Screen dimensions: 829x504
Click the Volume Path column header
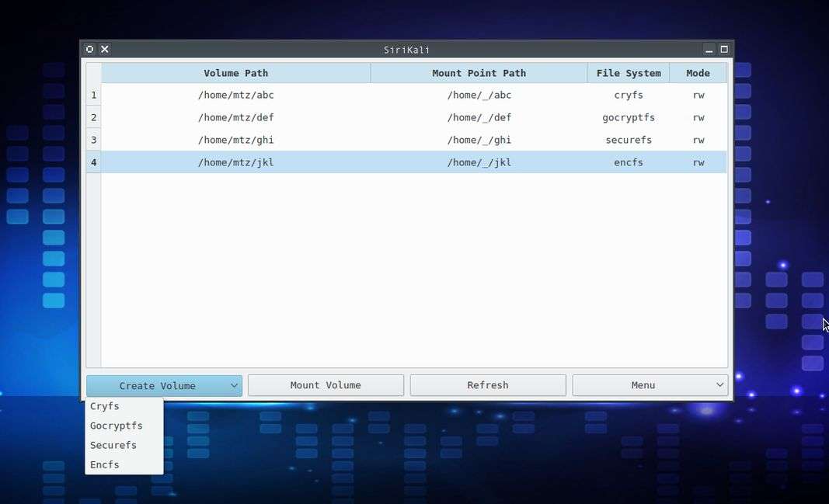[235, 73]
